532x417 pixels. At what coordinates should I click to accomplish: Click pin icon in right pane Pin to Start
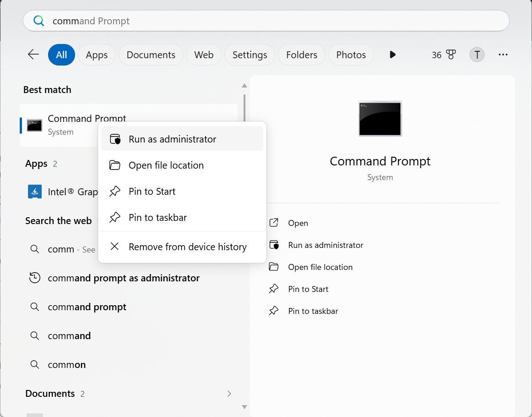click(274, 289)
